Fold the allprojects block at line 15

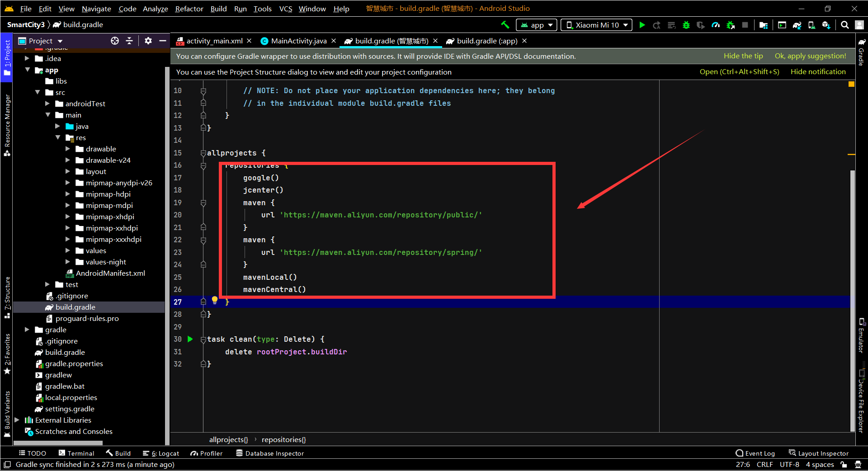(203, 153)
